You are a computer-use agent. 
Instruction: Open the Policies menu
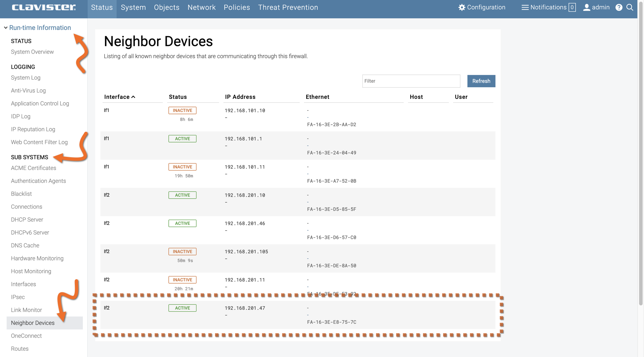[x=237, y=7]
